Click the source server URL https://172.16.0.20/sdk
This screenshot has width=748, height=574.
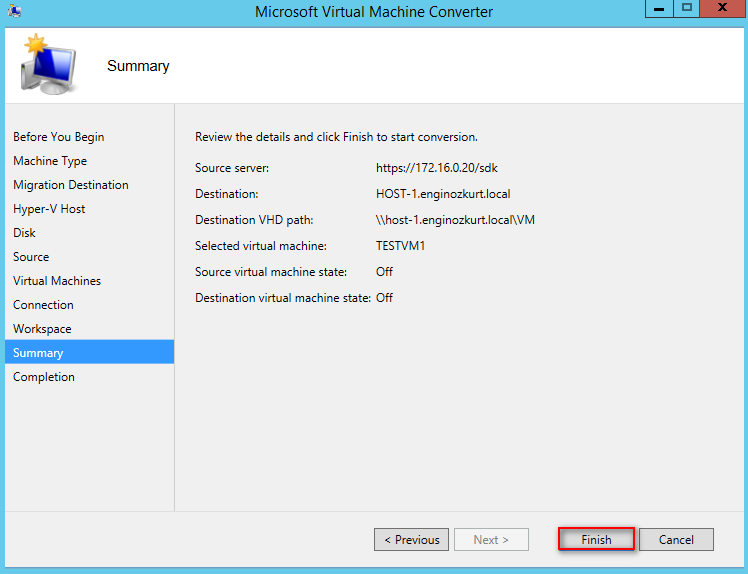point(436,168)
